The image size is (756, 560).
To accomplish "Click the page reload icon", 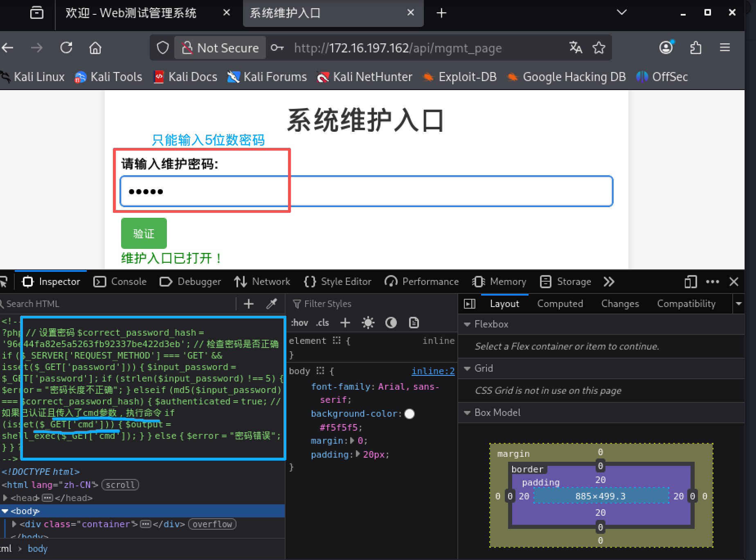I will tap(66, 48).
